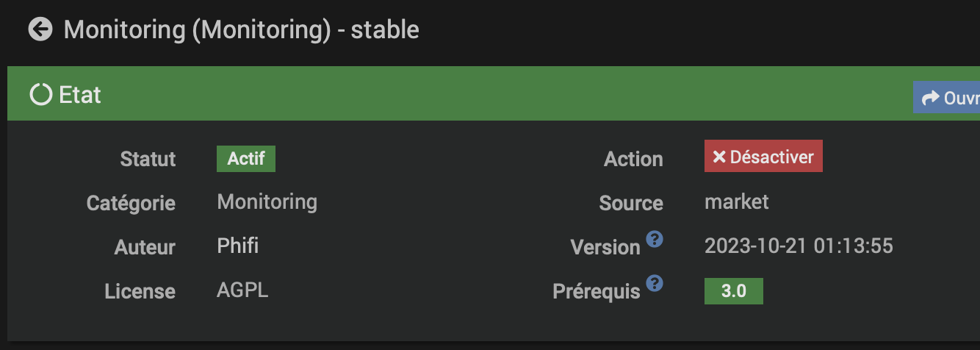The width and height of the screenshot is (980, 350).
Task: Click the Action label
Action: coord(633,159)
